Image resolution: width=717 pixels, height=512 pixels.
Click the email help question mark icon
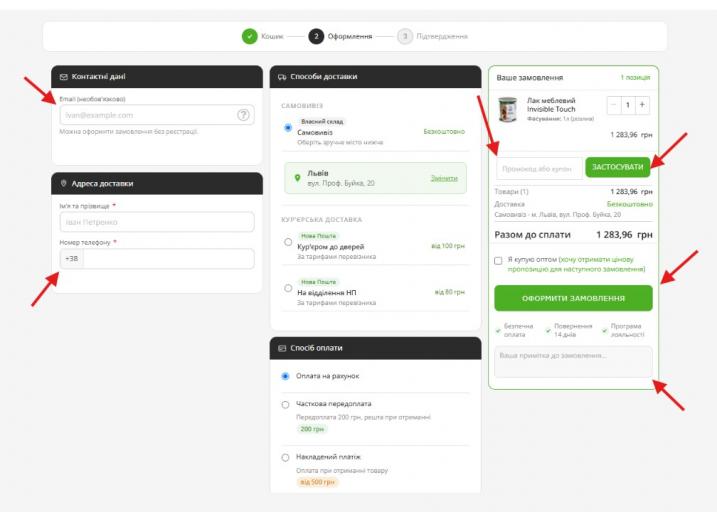243,115
